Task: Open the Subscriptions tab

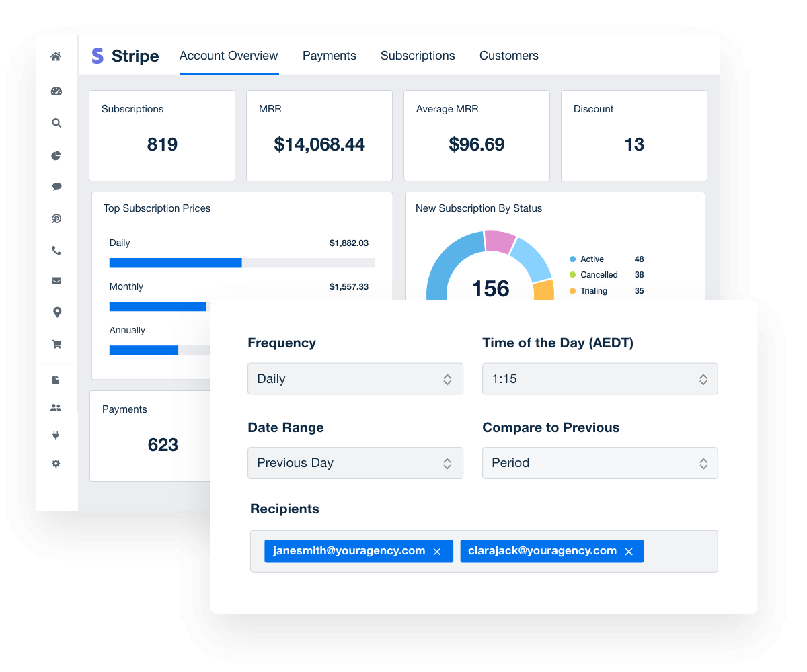Action: click(x=418, y=56)
